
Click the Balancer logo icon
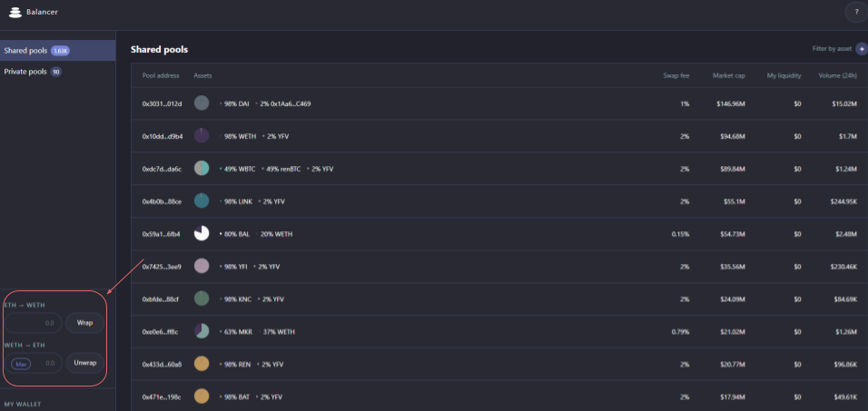coord(15,13)
